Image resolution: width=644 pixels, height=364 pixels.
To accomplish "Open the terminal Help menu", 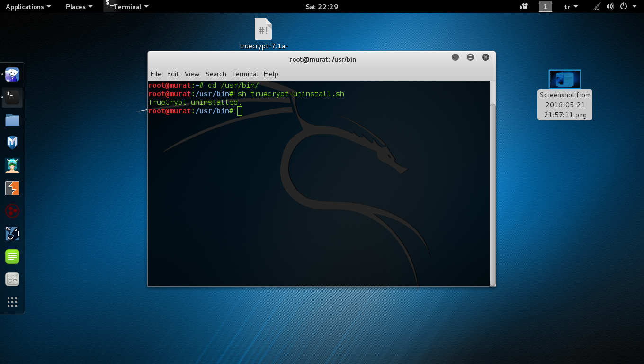I will tap(271, 74).
